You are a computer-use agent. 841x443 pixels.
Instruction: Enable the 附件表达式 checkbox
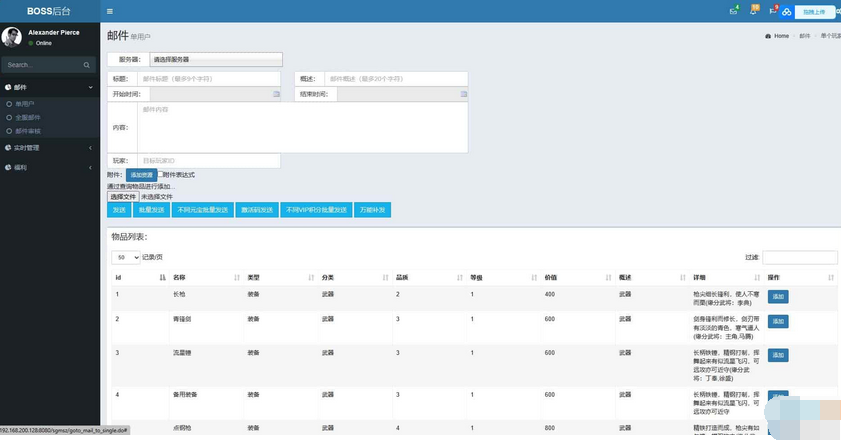[160, 174]
